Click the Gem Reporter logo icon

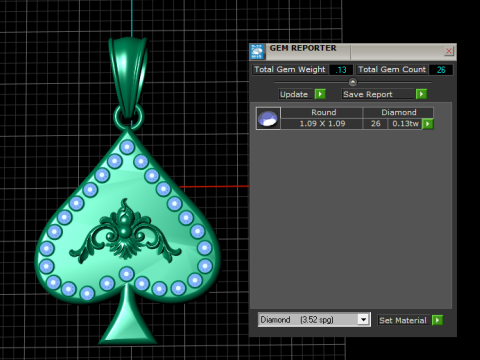(x=257, y=52)
